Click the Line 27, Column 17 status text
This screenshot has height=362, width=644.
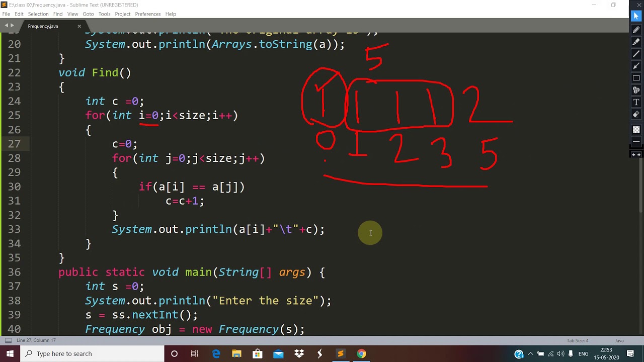36,340
